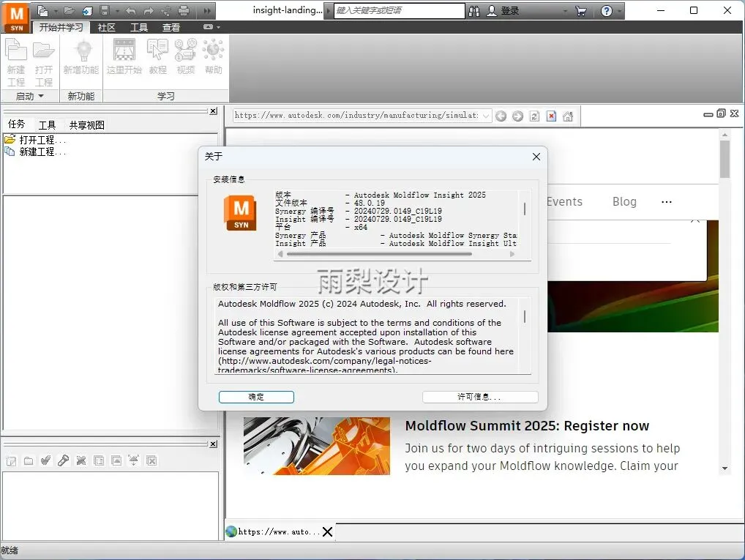
Task: Click the 新建工程 ribbon icon
Action: (16, 63)
